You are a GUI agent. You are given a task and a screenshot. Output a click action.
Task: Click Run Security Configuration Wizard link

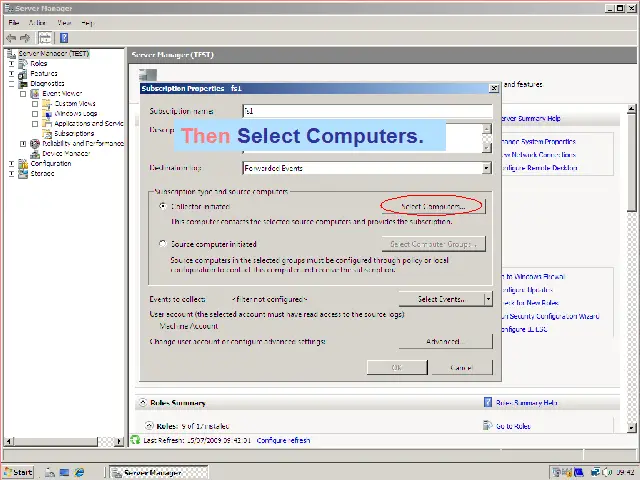click(x=550, y=316)
